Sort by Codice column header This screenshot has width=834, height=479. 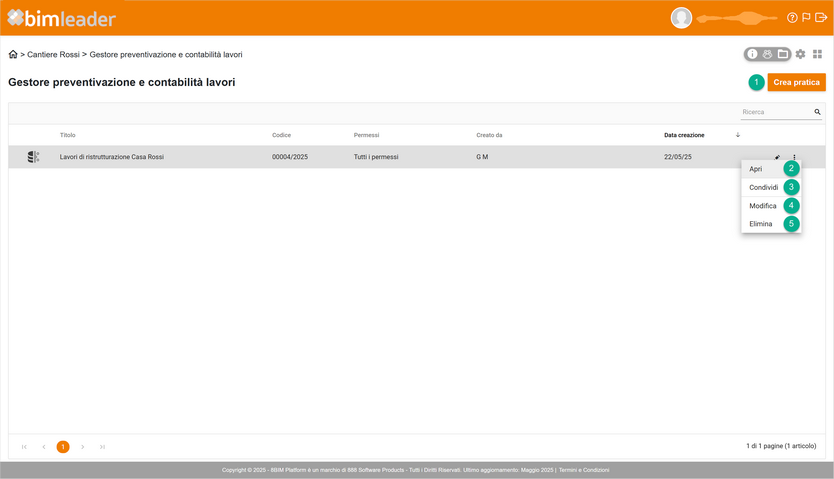click(x=281, y=135)
